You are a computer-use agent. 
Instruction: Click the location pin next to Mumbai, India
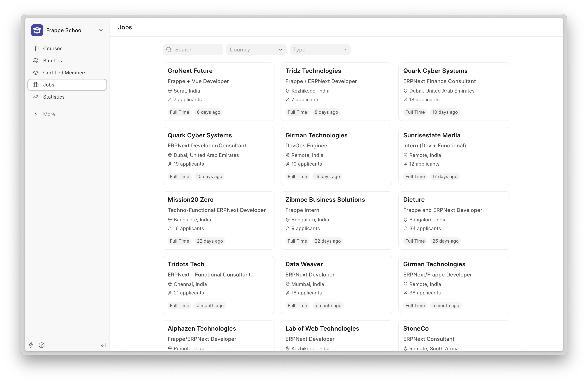click(x=288, y=284)
